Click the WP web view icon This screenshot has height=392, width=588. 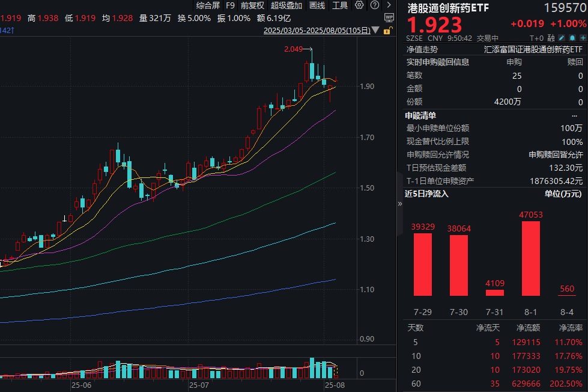389,18
